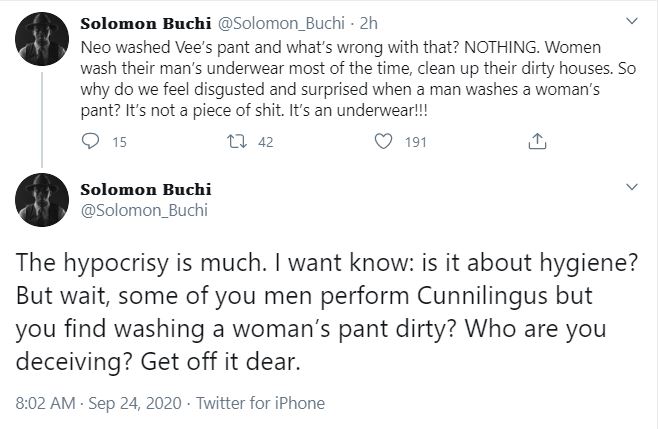Open Solomon Buchi name on first tweet
659x429 pixels.
point(146,24)
